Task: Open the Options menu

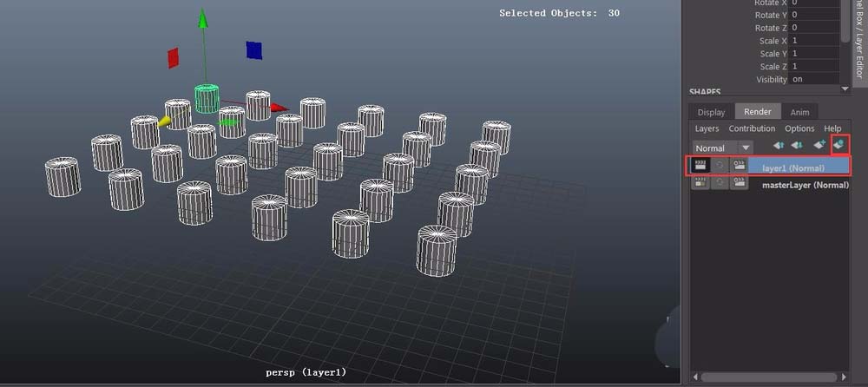Action: (x=799, y=128)
